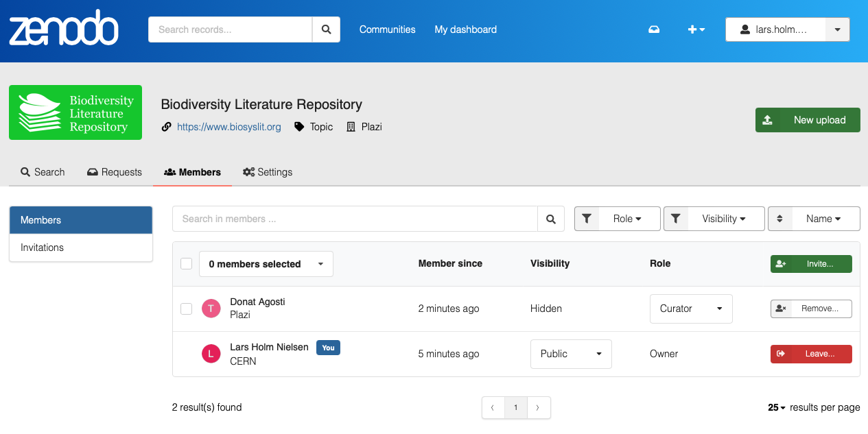Click the green Invite button
The image size is (868, 434).
tap(811, 264)
